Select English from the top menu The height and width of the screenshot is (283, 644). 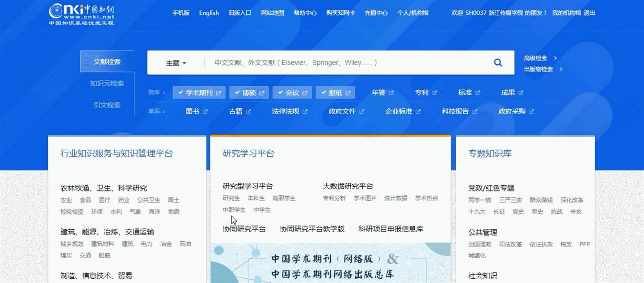pyautogui.click(x=209, y=13)
